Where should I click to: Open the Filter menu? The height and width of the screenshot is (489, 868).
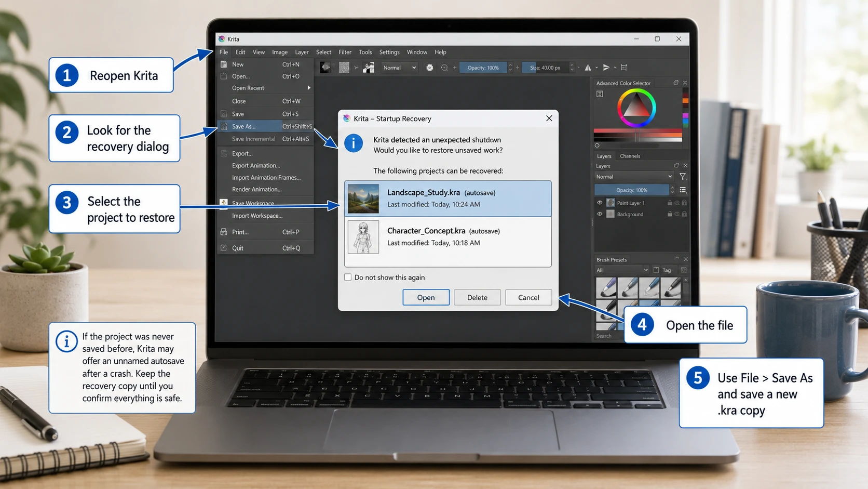click(345, 52)
